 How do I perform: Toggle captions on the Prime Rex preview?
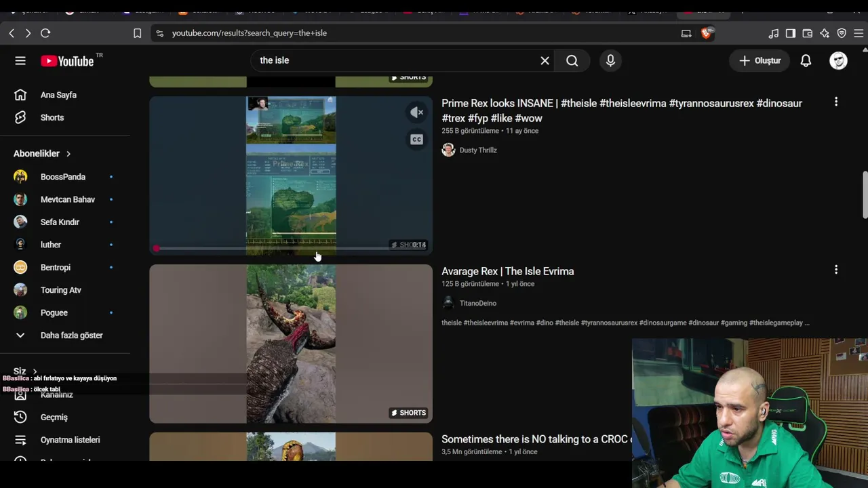click(x=416, y=140)
